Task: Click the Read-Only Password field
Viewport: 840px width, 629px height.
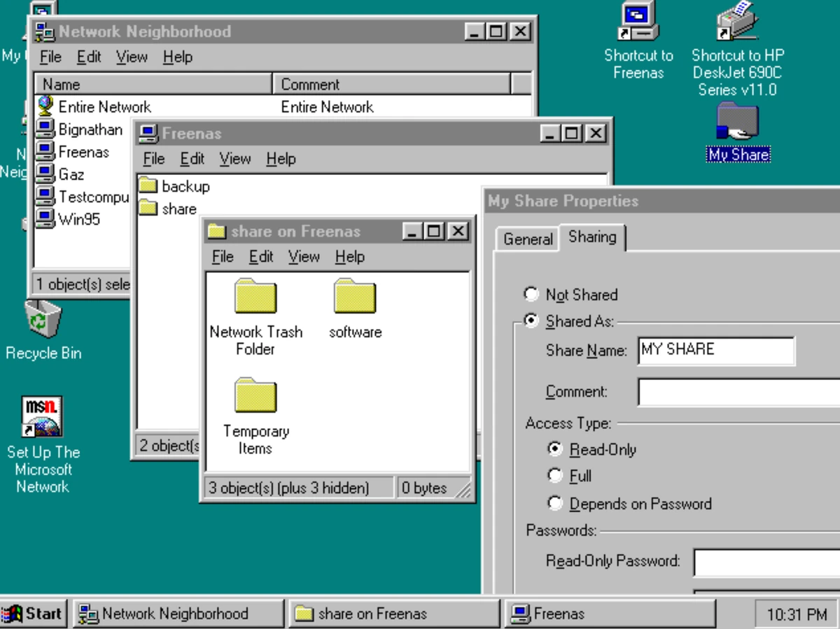Action: pos(767,563)
